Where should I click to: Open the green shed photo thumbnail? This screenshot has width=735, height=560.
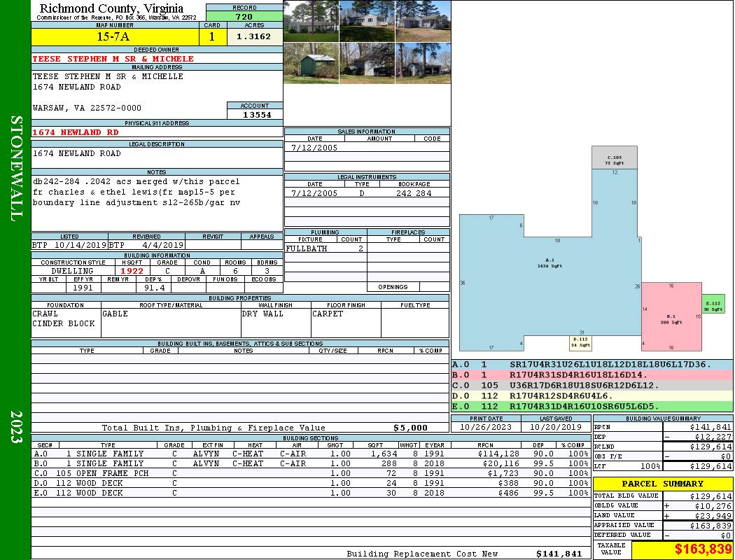click(x=311, y=63)
